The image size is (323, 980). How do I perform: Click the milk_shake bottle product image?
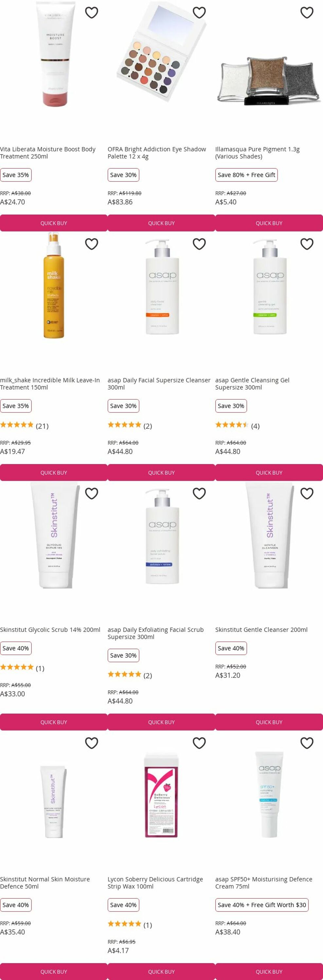coord(54,285)
